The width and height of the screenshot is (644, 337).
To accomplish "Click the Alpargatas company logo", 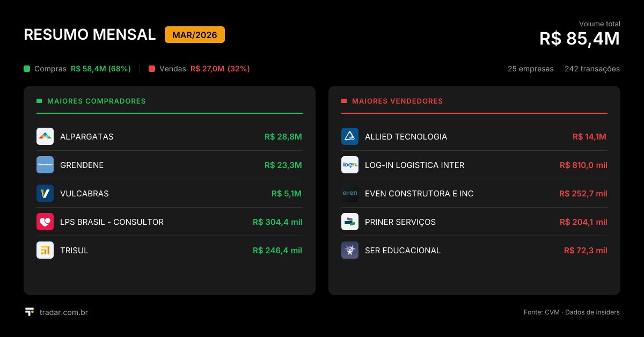I will [45, 136].
